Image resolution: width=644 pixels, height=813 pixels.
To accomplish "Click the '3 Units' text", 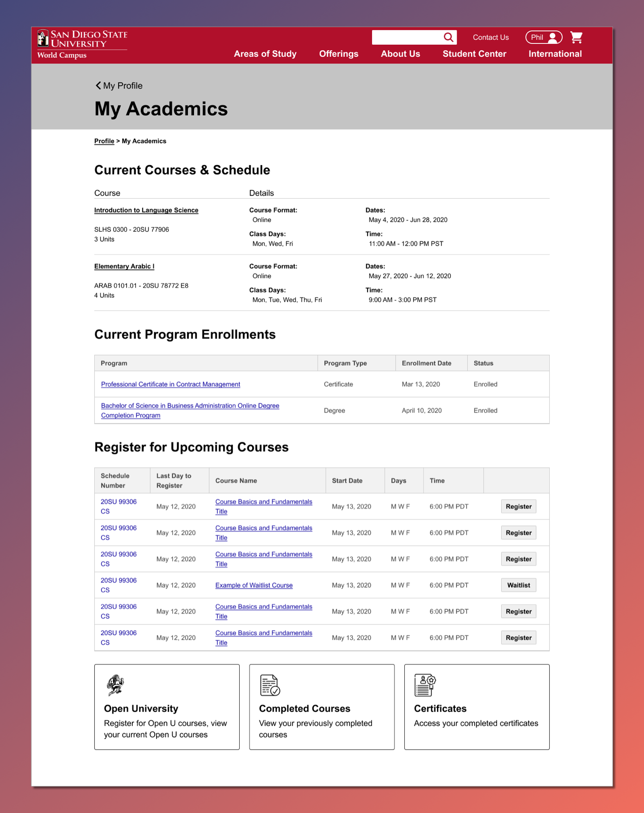I will 104,239.
